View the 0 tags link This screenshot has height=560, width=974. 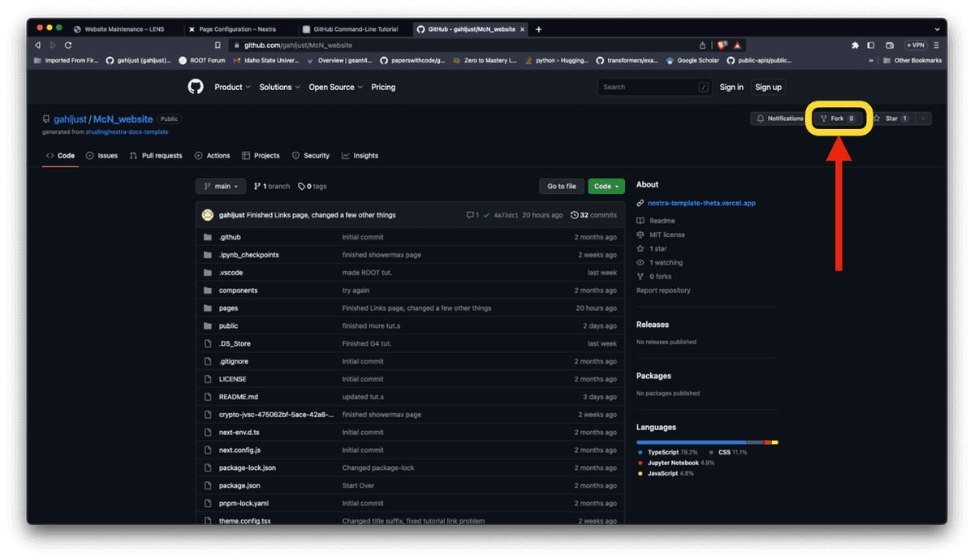pos(312,187)
